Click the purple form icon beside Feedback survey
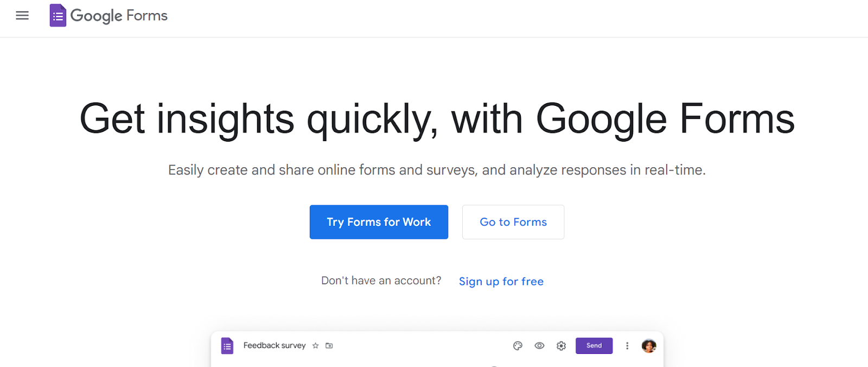This screenshot has height=367, width=868. coord(227,346)
